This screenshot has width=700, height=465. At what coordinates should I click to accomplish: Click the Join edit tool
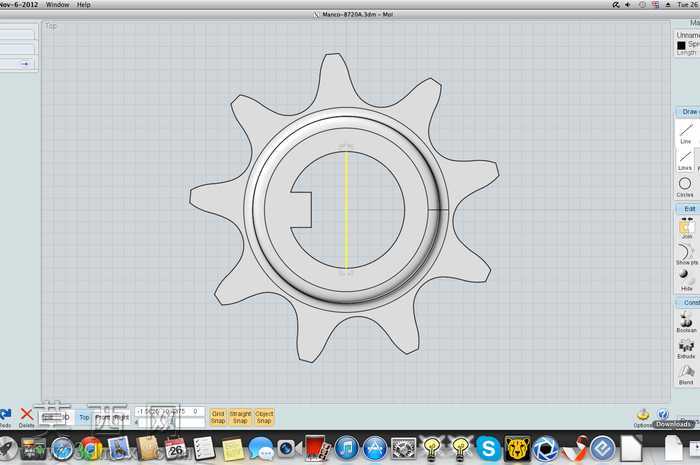point(687,228)
